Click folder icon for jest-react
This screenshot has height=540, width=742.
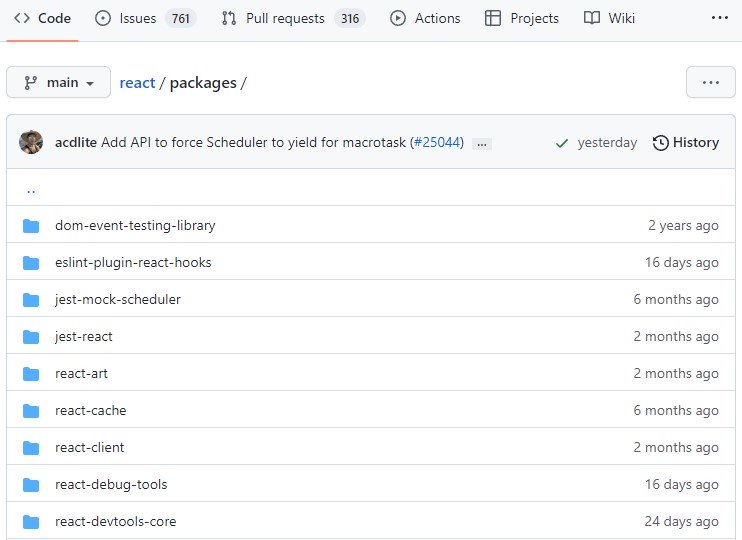point(31,336)
